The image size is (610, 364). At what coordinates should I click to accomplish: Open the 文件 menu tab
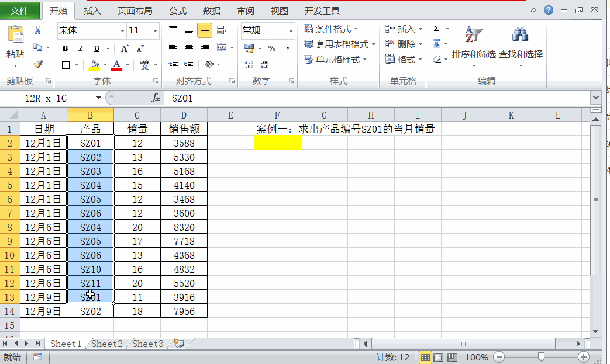[x=19, y=11]
